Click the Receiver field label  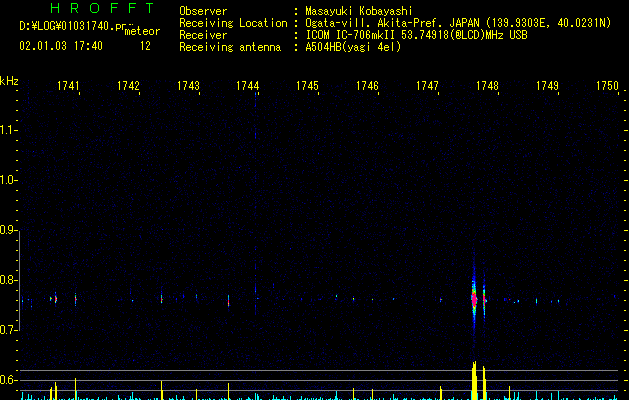[x=203, y=35]
